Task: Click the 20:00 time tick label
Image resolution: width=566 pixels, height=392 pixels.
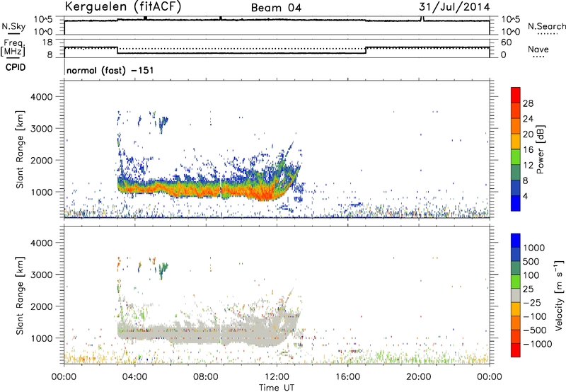Action: [x=418, y=377]
